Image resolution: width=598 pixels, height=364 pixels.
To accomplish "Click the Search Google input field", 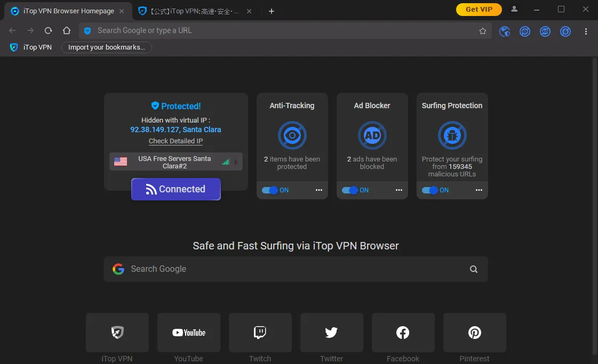I will pos(296,269).
